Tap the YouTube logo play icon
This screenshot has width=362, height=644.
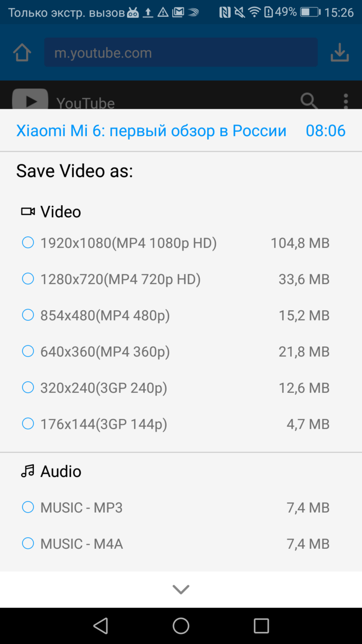coord(30,100)
